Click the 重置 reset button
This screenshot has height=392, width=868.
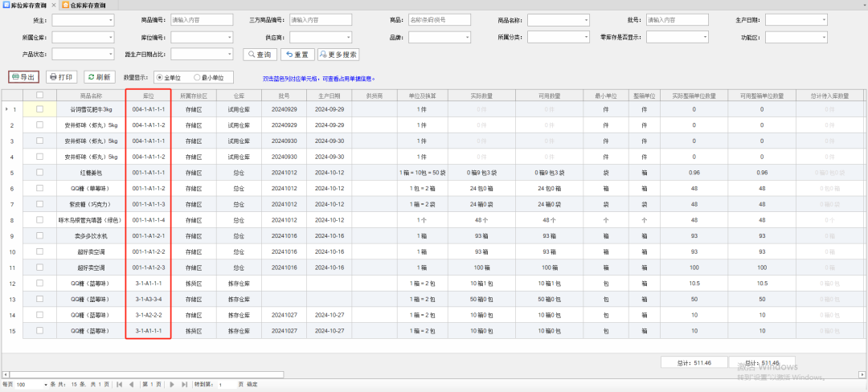297,55
